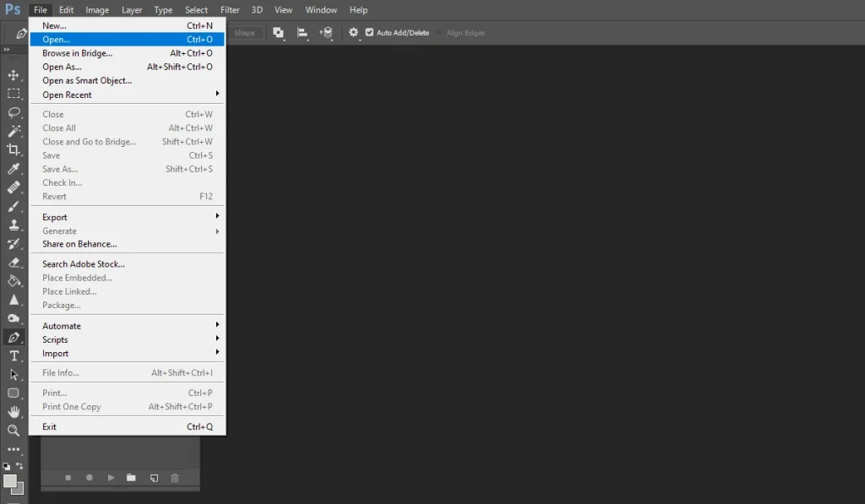Choose Browse in Bridge...
Image resolution: width=865 pixels, height=504 pixels.
[127, 53]
